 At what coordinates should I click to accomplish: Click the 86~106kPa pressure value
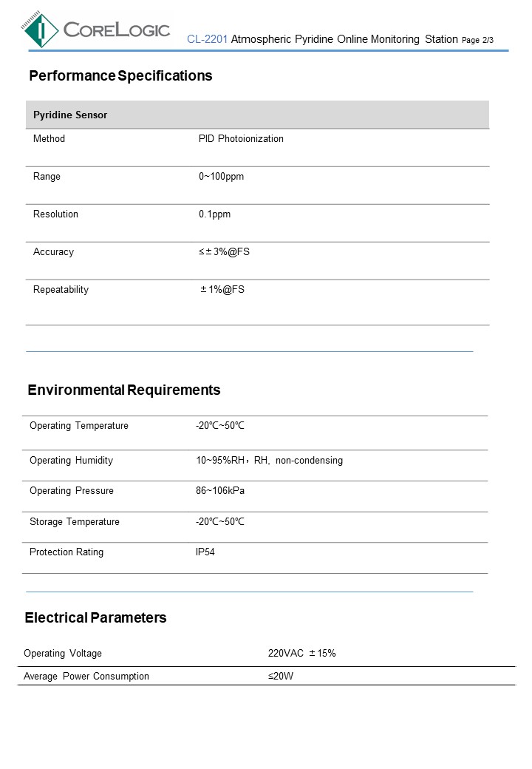coord(220,491)
